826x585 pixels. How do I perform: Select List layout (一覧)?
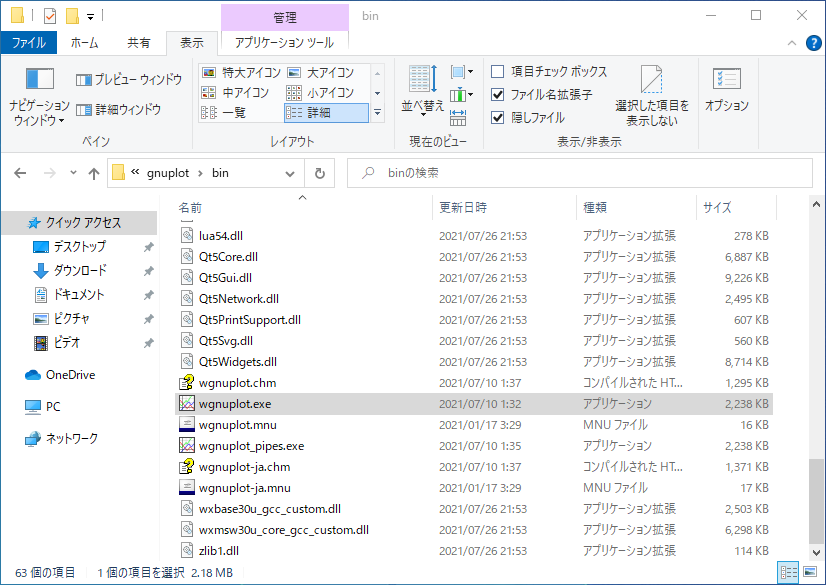(224, 113)
